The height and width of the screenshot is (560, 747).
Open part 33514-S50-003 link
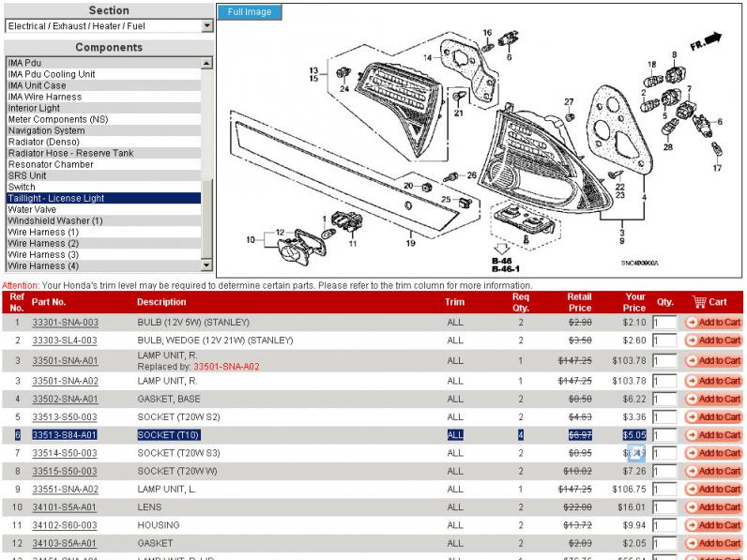[x=65, y=453]
